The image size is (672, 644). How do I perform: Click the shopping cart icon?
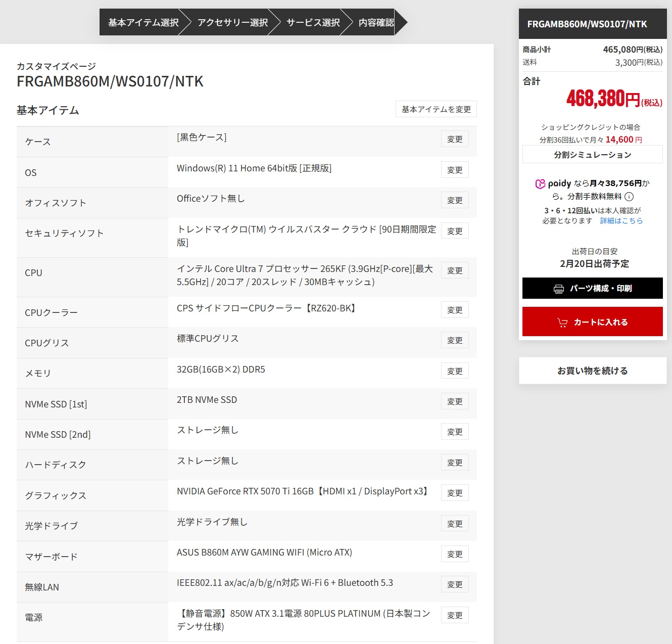562,323
